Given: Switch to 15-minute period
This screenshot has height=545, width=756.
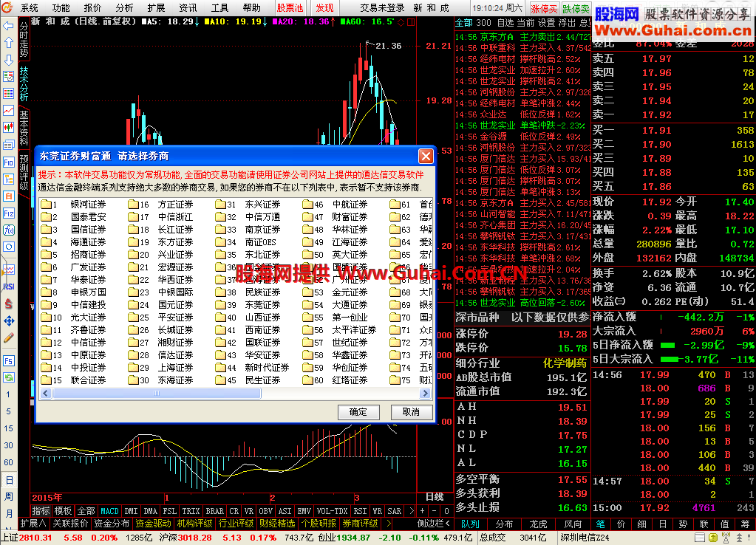Looking at the screenshot, I should pyautogui.click(x=9, y=428).
